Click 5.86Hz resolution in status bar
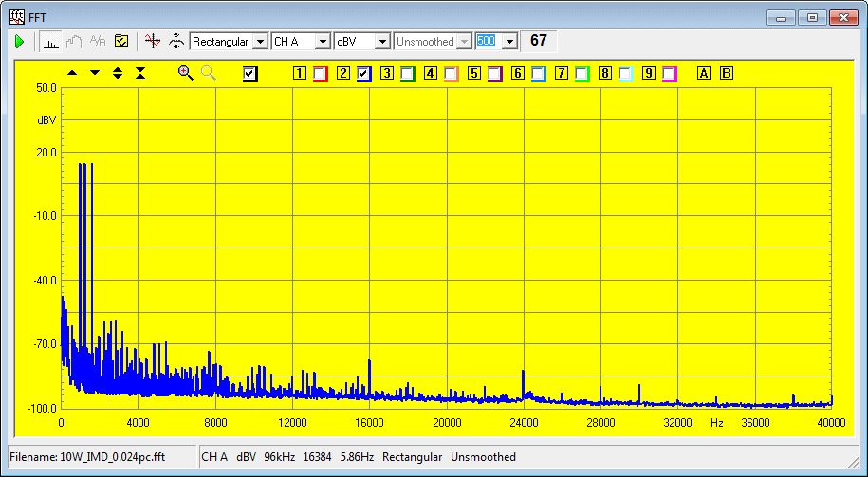 tap(357, 457)
